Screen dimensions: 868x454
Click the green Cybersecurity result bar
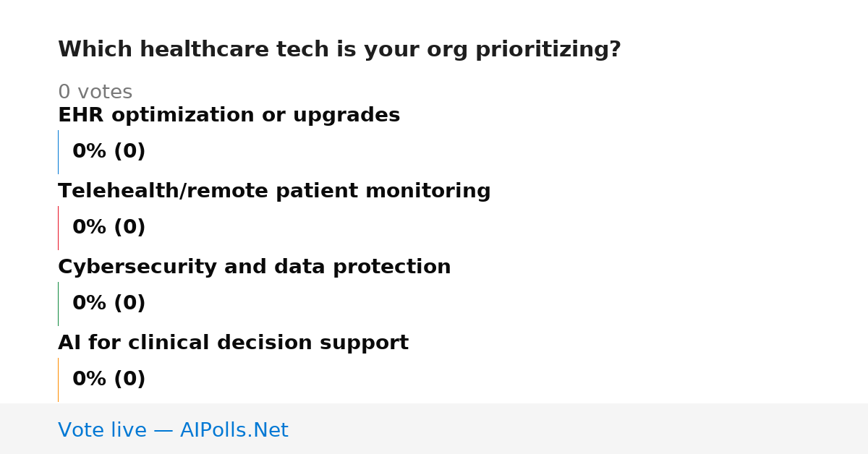[x=58, y=304]
